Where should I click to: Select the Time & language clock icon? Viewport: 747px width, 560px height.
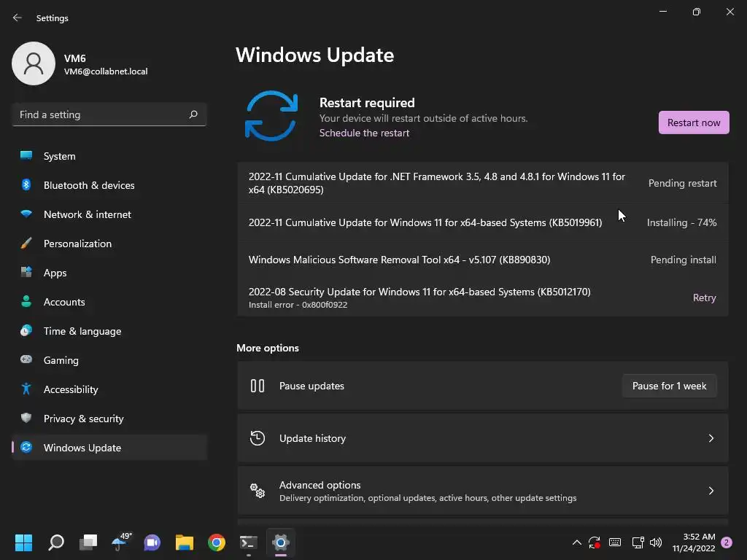[x=26, y=330]
